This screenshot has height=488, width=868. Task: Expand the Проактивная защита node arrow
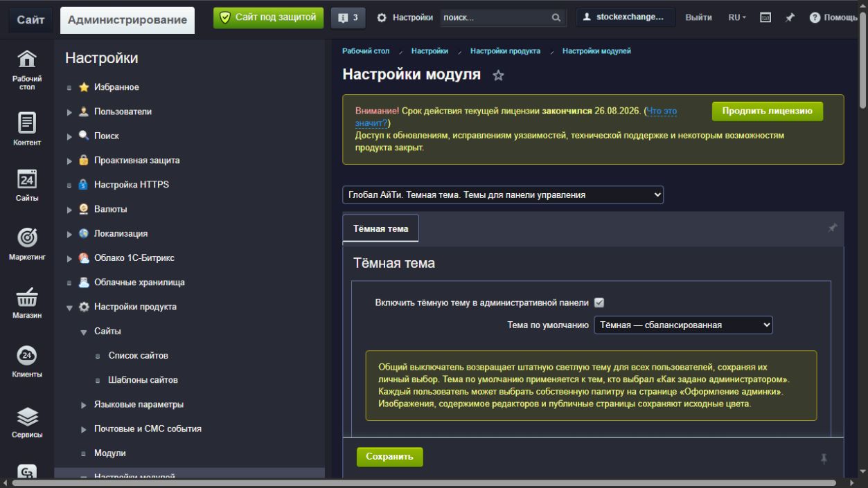coord(69,161)
